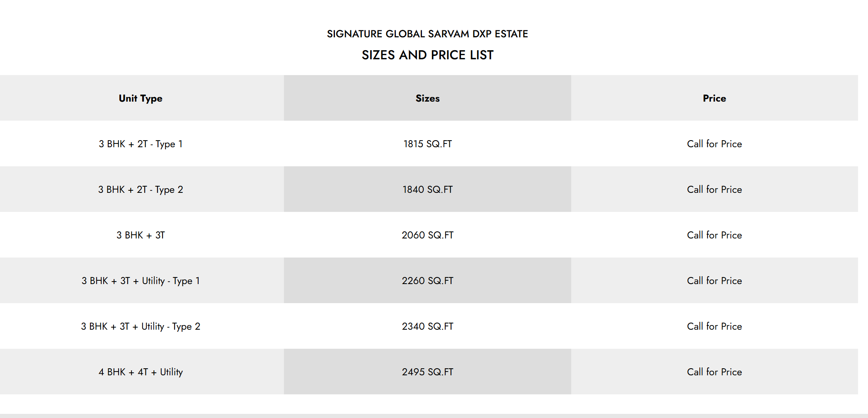Select 3 BHK + 3T + Utility - Type 2

tap(141, 326)
